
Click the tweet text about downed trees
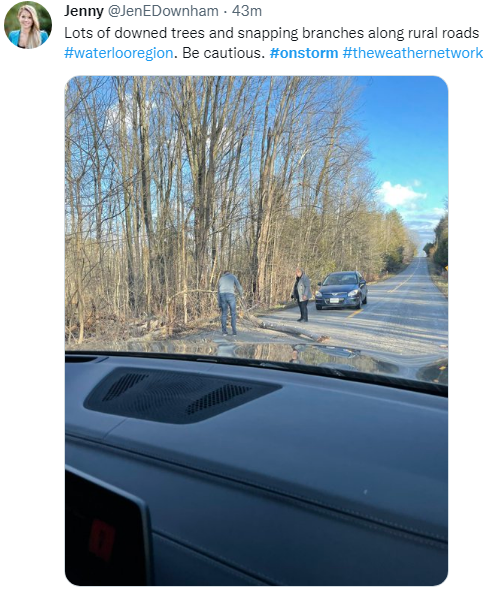[x=271, y=33]
